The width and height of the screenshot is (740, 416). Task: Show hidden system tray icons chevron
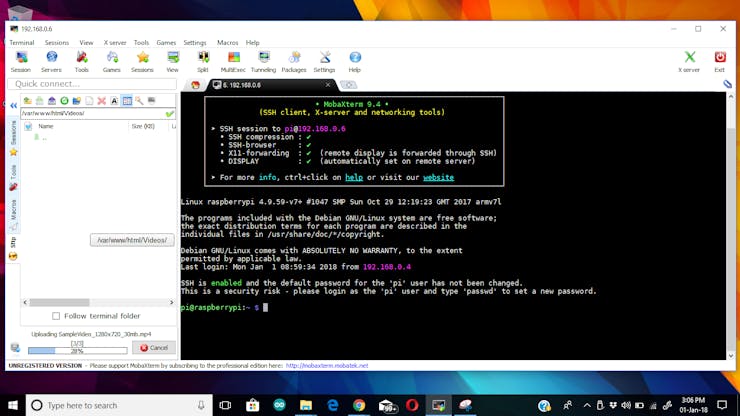tap(587, 405)
